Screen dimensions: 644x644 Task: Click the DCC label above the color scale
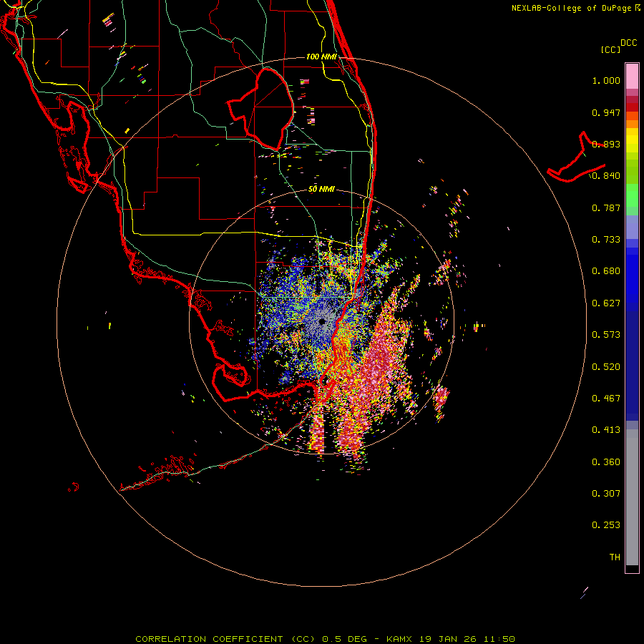[x=629, y=43]
